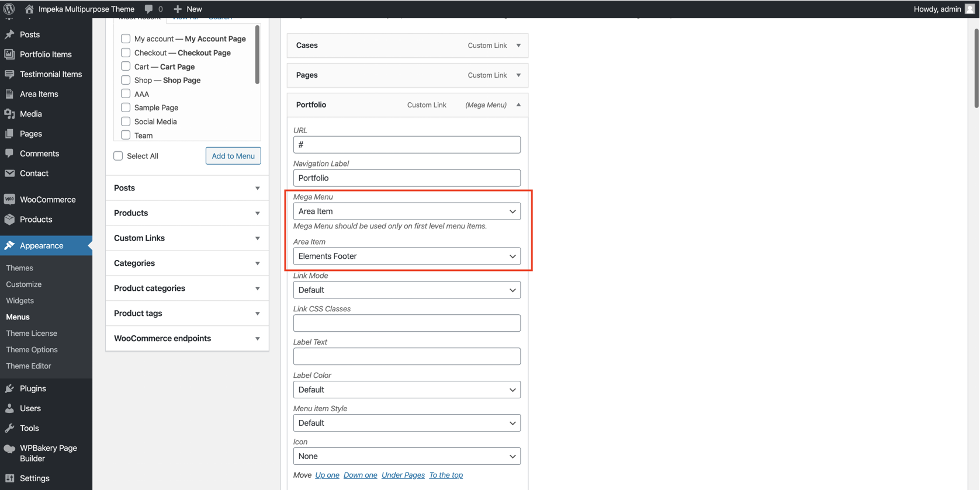Viewport: 980px width, 490px height.
Task: Expand the Custom Links panel
Action: tap(186, 238)
